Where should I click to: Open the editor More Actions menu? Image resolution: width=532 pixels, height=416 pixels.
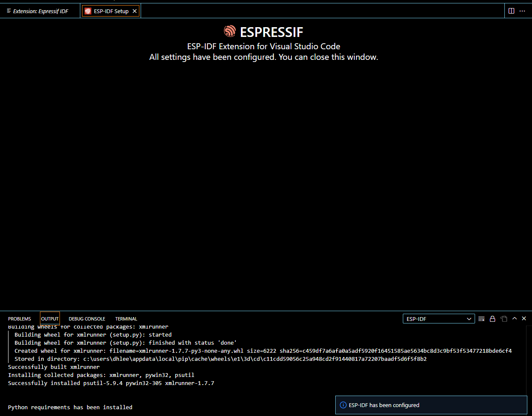click(523, 11)
